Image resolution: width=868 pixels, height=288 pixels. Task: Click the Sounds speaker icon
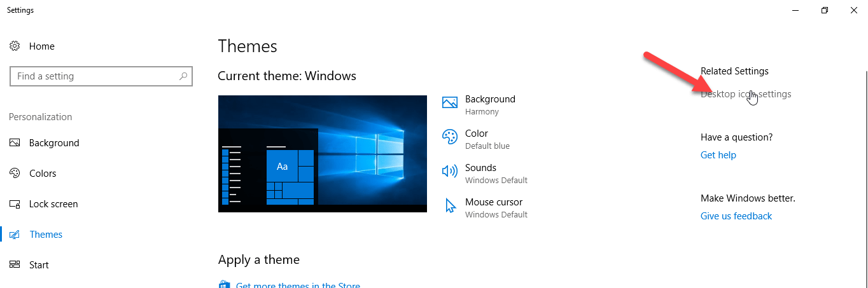(450, 171)
